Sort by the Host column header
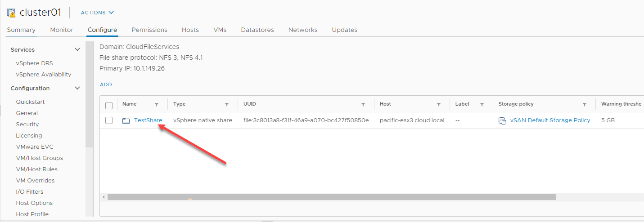This screenshot has height=222, width=644. coord(385,104)
